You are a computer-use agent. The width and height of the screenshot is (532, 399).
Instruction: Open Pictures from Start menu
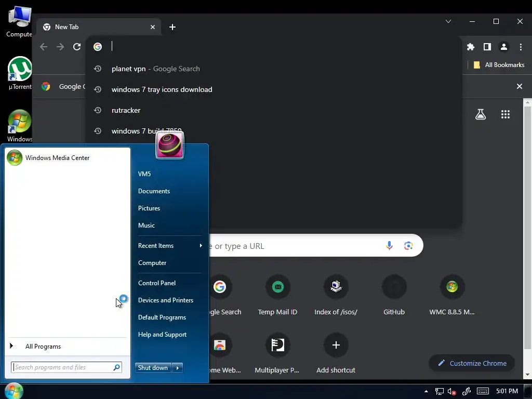coord(149,208)
